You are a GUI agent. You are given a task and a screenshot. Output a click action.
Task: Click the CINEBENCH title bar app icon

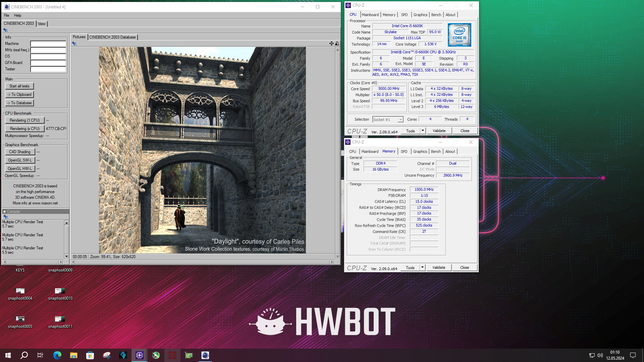pyautogui.click(x=7, y=7)
